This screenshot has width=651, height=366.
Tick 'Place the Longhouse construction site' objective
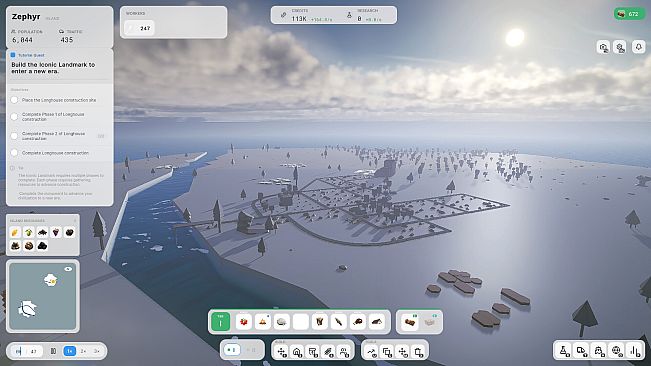pos(15,100)
